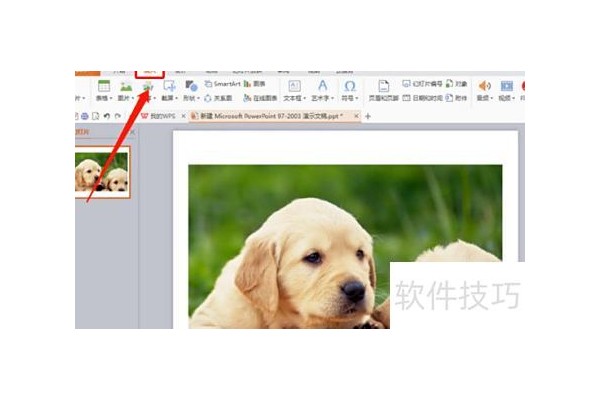Open a new tab with plus button
This screenshot has height=400, width=600.
368,116
